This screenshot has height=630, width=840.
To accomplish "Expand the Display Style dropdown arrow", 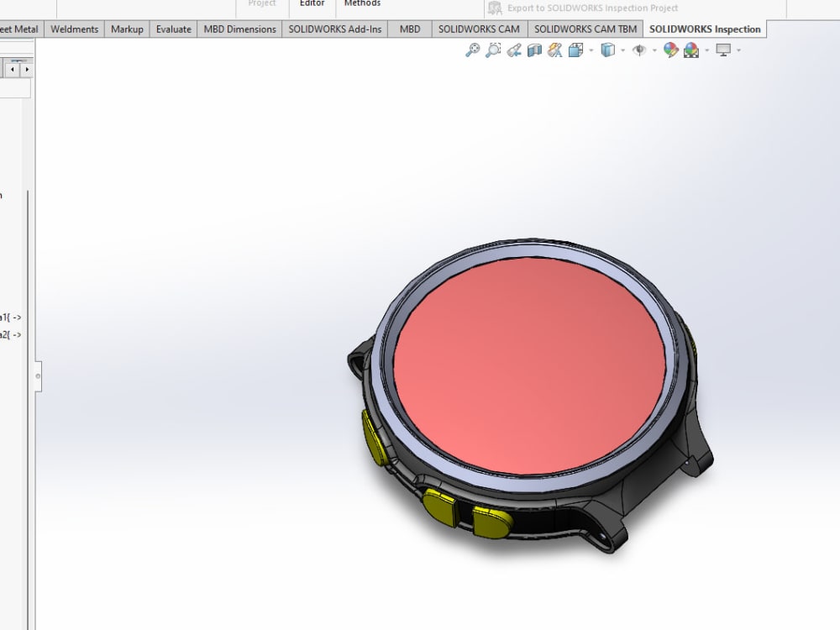I will [622, 50].
